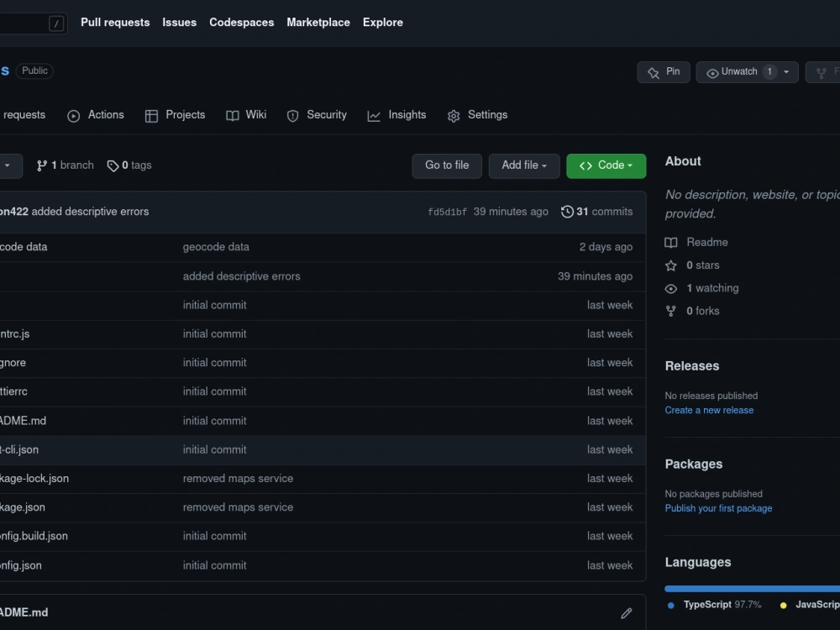The image size is (840, 630).
Task: Open the Actions tab
Action: (x=96, y=115)
